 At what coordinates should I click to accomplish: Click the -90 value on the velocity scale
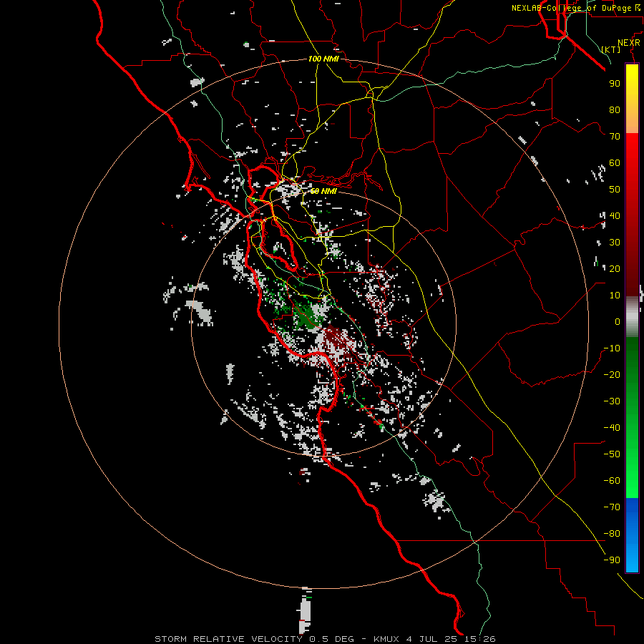pyautogui.click(x=612, y=560)
